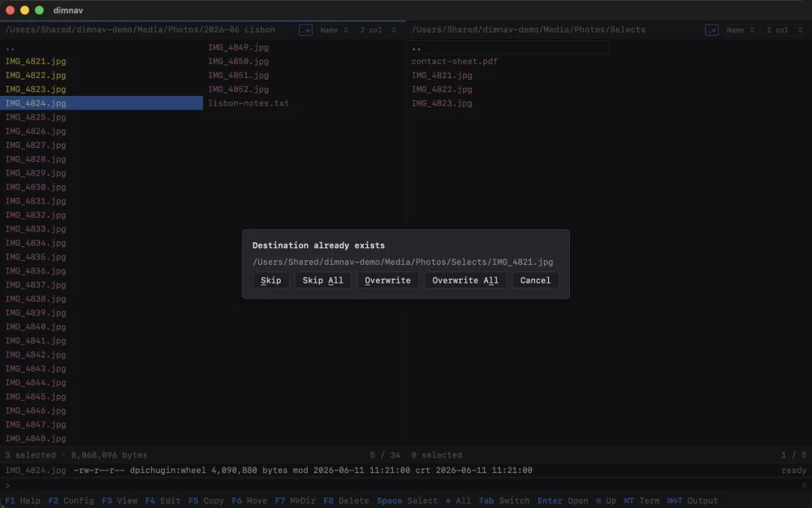This screenshot has height=508, width=812.
Task: Click the Output item in the function bar
Action: coord(692,501)
